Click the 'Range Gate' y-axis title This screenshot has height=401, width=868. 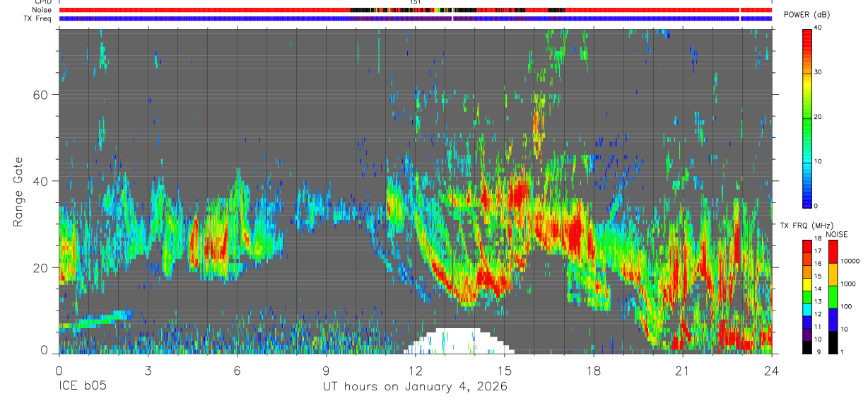[18, 193]
